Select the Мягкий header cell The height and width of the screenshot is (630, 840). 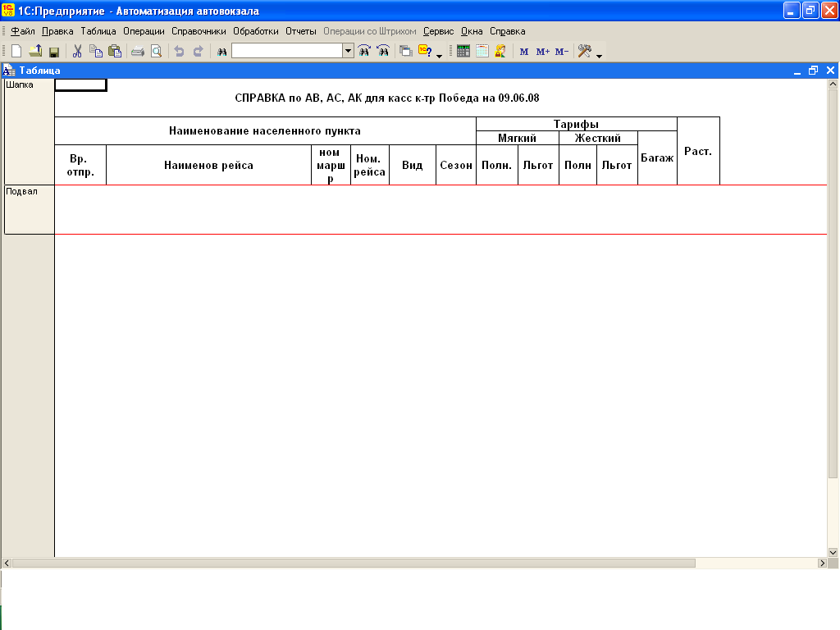[x=518, y=138]
